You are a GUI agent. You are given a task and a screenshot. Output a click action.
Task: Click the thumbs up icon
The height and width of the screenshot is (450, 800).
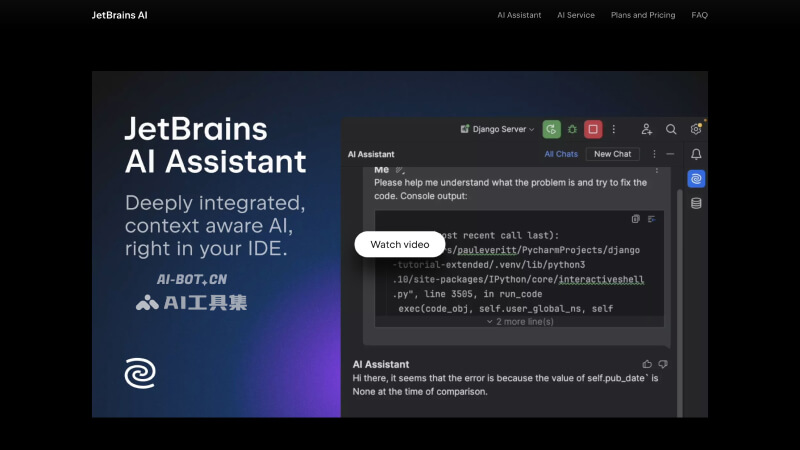pyautogui.click(x=647, y=364)
